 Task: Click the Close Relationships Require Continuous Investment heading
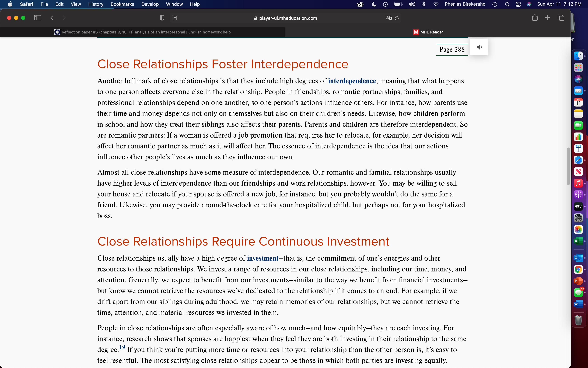point(243,241)
